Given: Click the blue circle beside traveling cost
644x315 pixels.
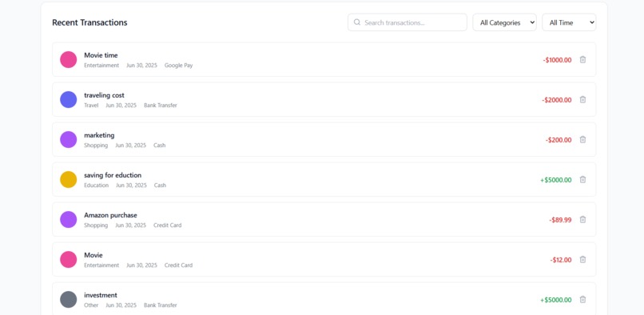Looking at the screenshot, I should pyautogui.click(x=69, y=99).
